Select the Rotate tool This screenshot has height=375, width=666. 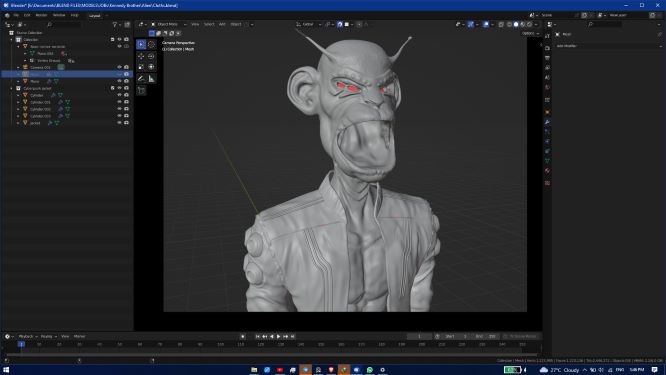[x=151, y=56]
